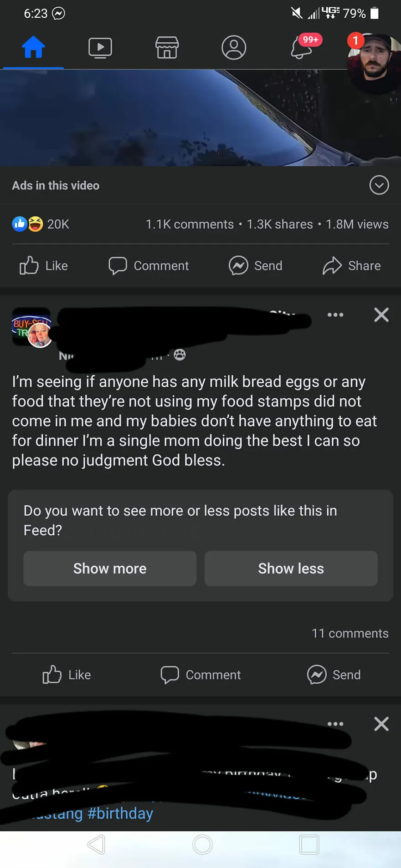Like the video with 20K reactions
The height and width of the screenshot is (868, 401).
[x=44, y=266]
